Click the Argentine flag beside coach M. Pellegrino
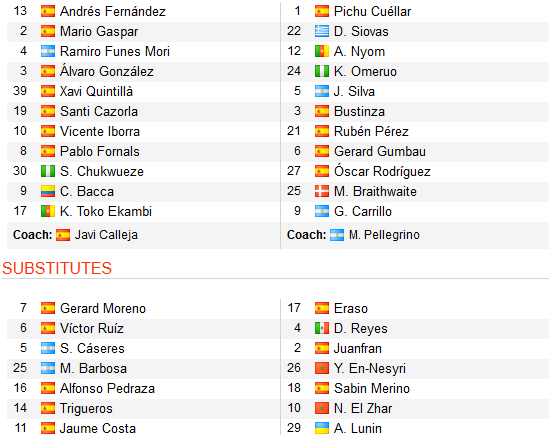The height and width of the screenshot is (435, 550). [x=337, y=235]
